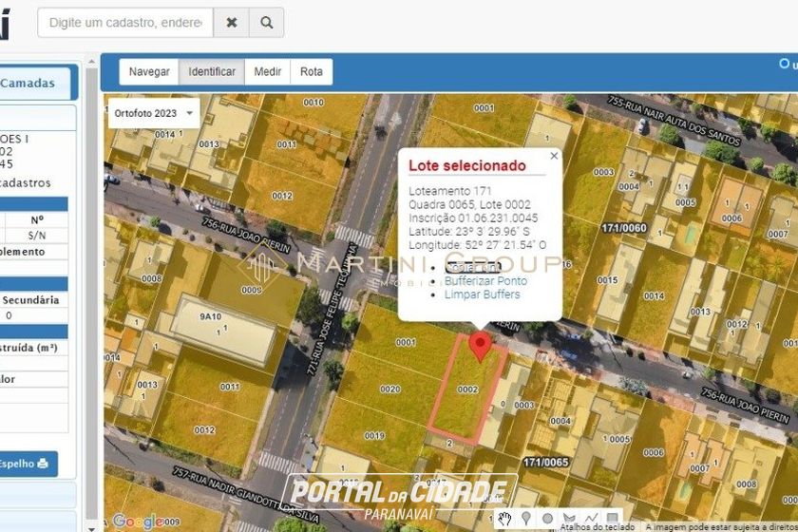Close the Lote selecionado popup
The width and height of the screenshot is (798, 532).
click(x=554, y=156)
